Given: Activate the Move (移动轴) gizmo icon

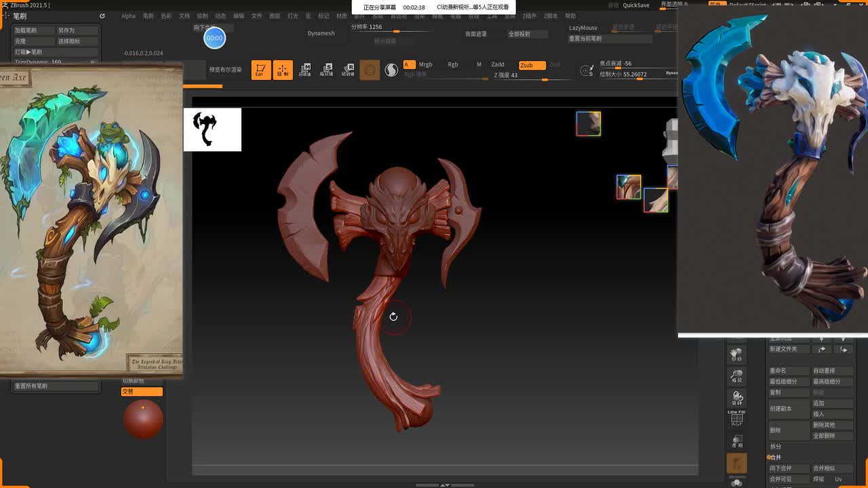Looking at the screenshot, I should (x=305, y=70).
